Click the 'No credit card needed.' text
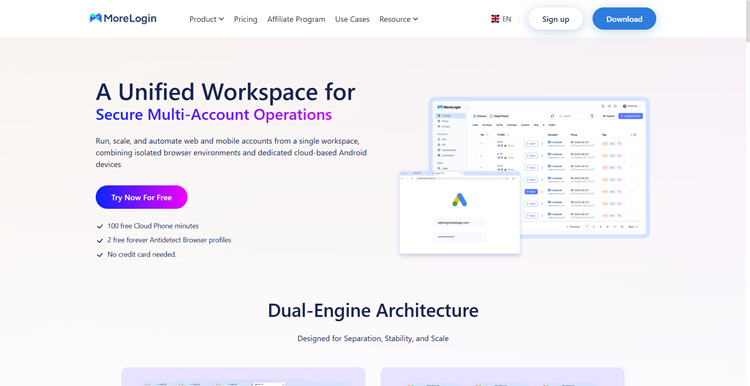Image resolution: width=750 pixels, height=386 pixels. (x=142, y=254)
